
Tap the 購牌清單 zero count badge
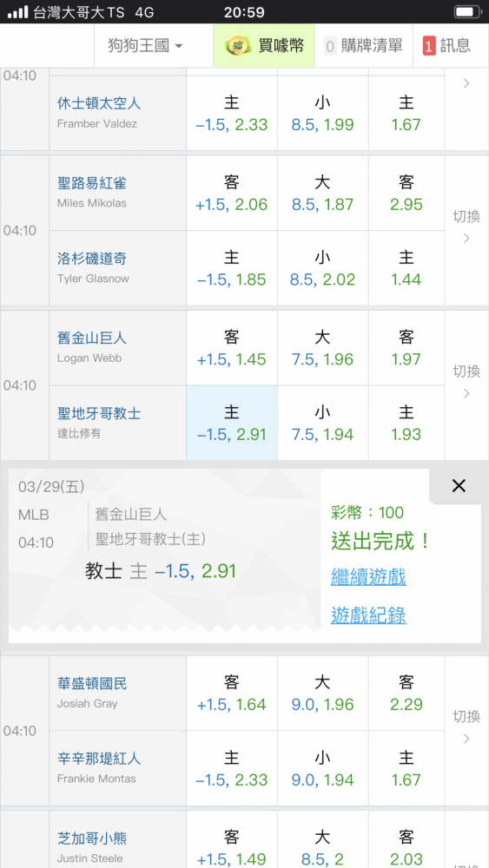[330, 46]
